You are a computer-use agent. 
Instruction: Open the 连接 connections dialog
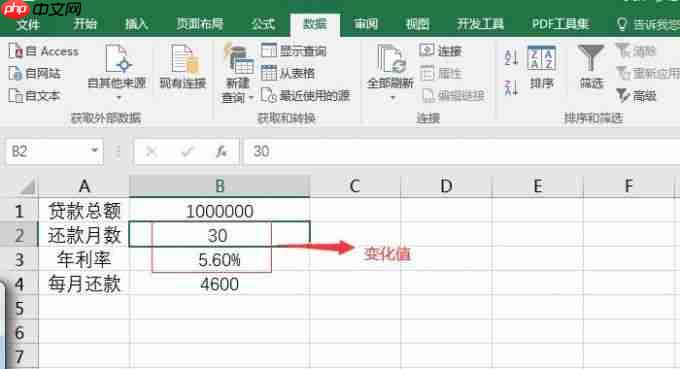440,51
